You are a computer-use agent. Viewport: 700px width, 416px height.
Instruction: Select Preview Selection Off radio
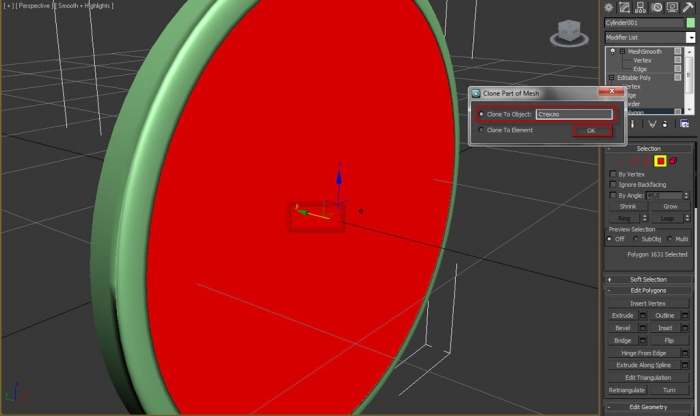click(609, 239)
